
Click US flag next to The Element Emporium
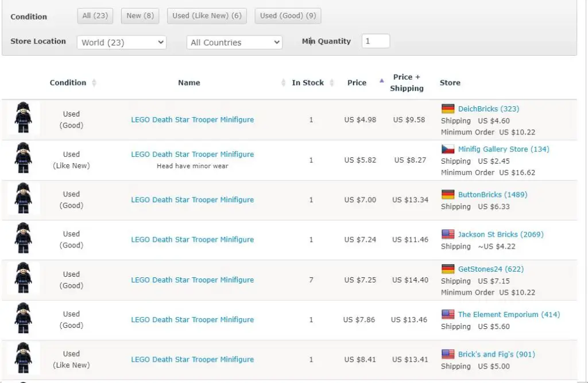point(448,314)
